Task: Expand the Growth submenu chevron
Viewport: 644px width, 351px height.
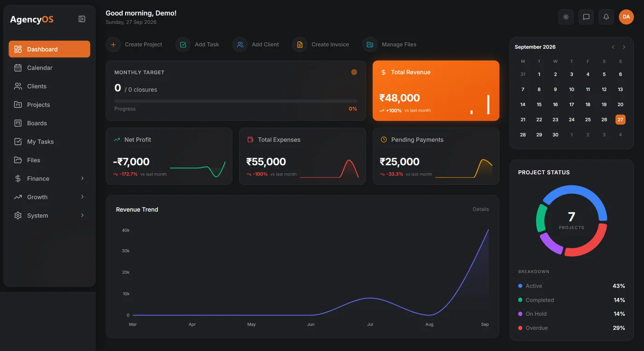Action: 82,197
